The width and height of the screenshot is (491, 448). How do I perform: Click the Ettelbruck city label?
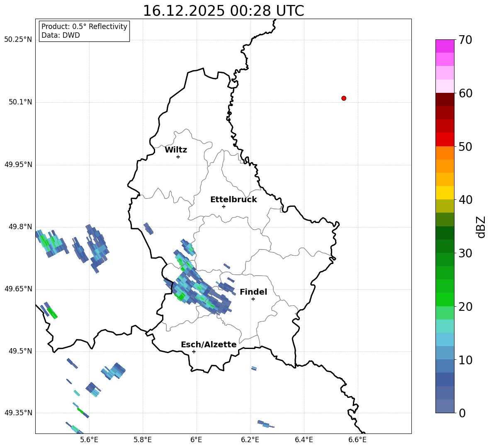point(233,200)
